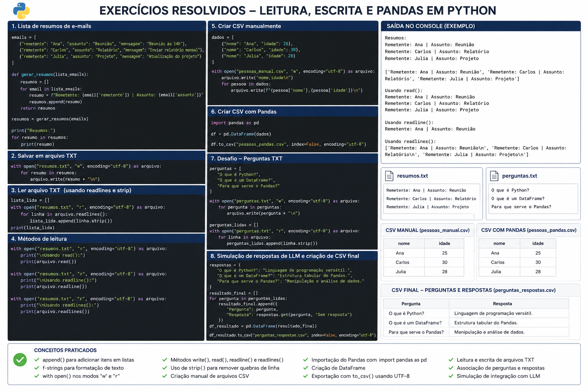Image resolution: width=588 pixels, height=392 pixels.
Task: Click checkmark beside Simulação de integração com LLM
Action: click(x=451, y=376)
